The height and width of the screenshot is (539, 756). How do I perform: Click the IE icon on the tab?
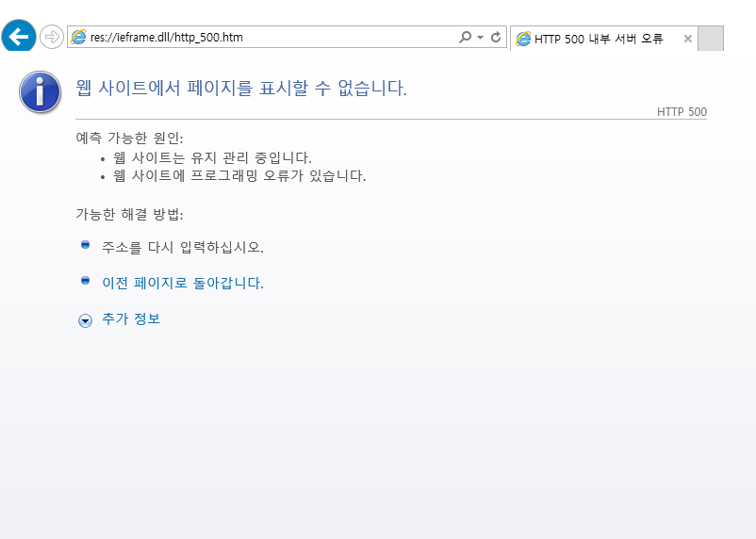click(523, 39)
